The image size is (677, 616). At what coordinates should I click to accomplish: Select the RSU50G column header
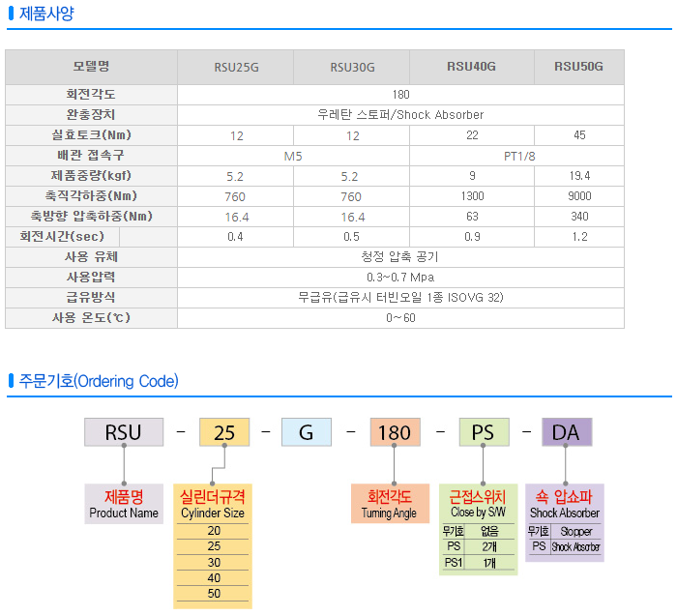(x=579, y=67)
